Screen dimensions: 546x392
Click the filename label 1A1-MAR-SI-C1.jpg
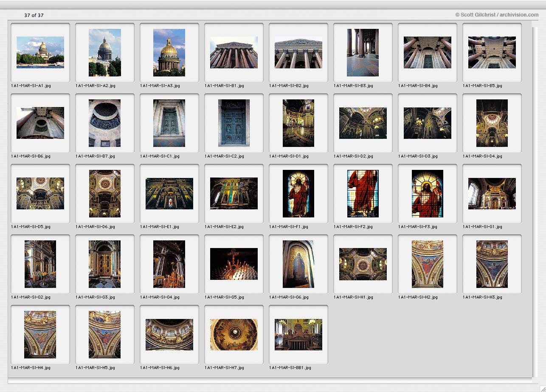point(160,156)
